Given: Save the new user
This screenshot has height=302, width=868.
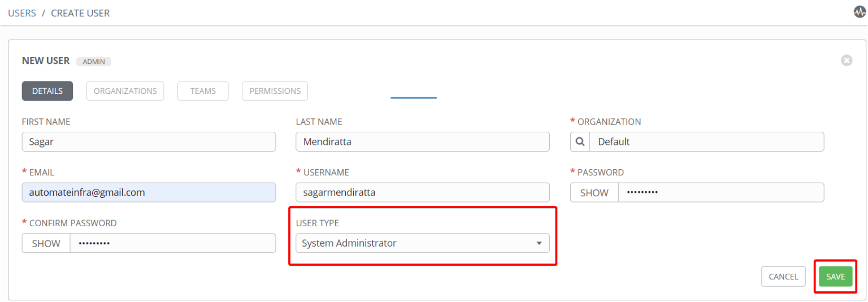Looking at the screenshot, I should pos(835,277).
